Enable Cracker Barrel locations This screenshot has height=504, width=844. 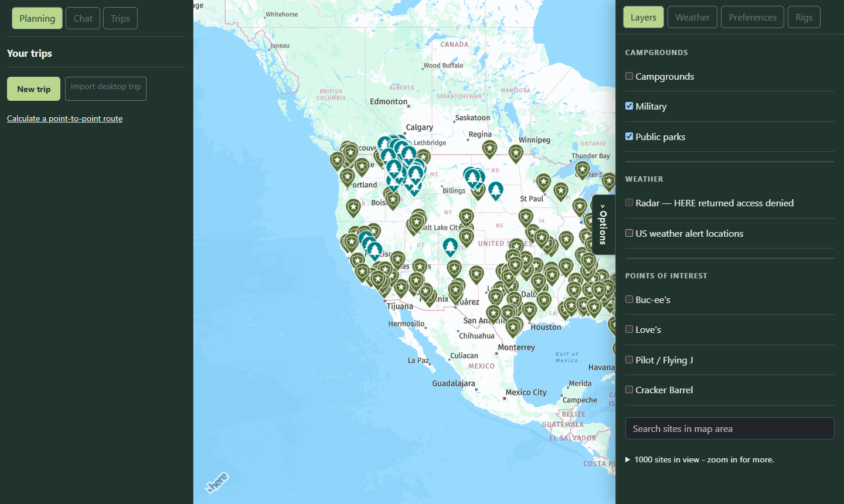point(629,390)
